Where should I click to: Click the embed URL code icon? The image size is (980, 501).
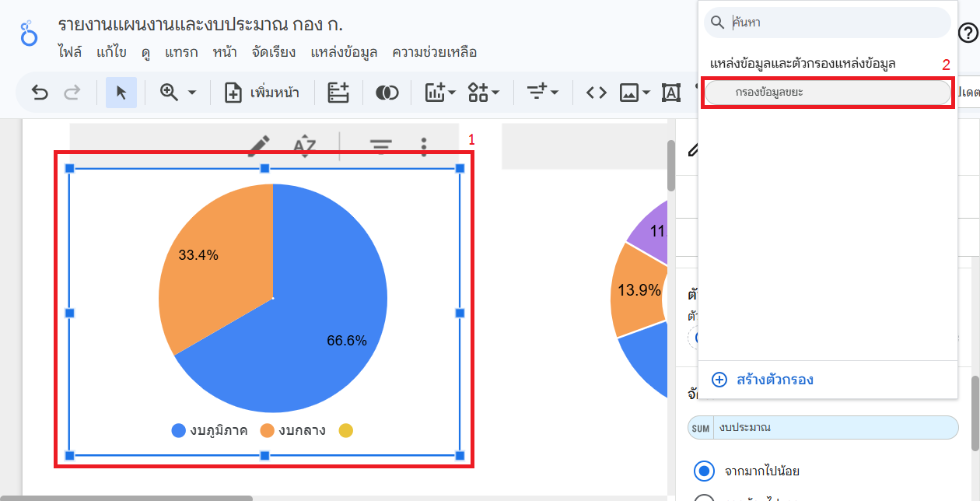596,93
